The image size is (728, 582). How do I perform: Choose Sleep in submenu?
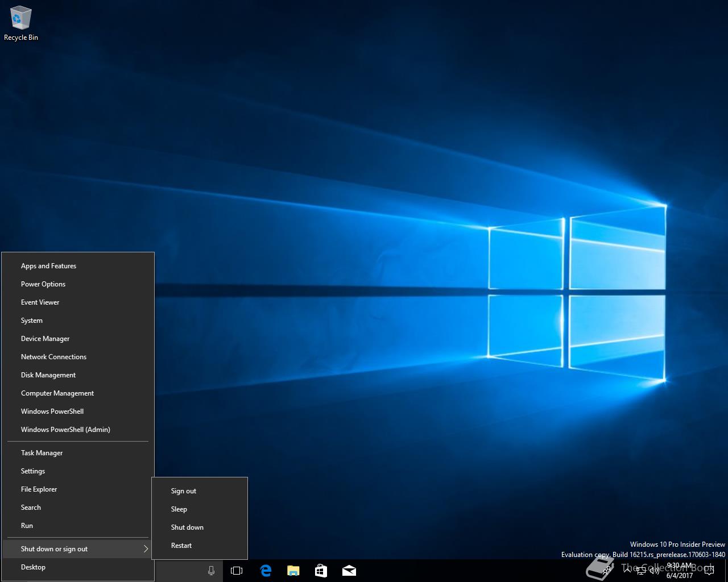coord(200,509)
